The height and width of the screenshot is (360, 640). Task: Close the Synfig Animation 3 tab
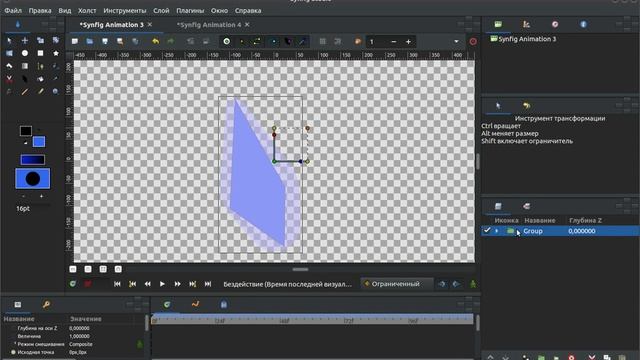point(150,24)
